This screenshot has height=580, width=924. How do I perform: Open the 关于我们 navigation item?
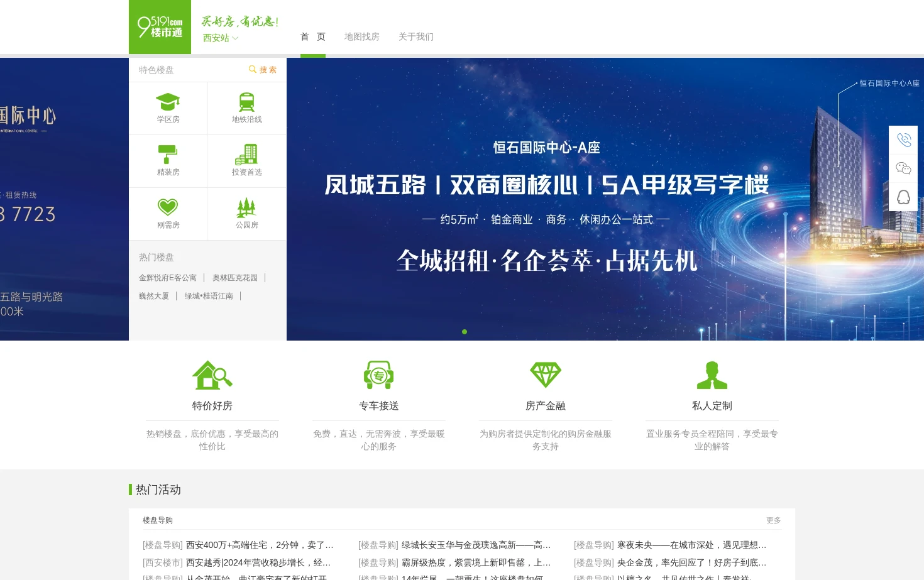pyautogui.click(x=416, y=36)
